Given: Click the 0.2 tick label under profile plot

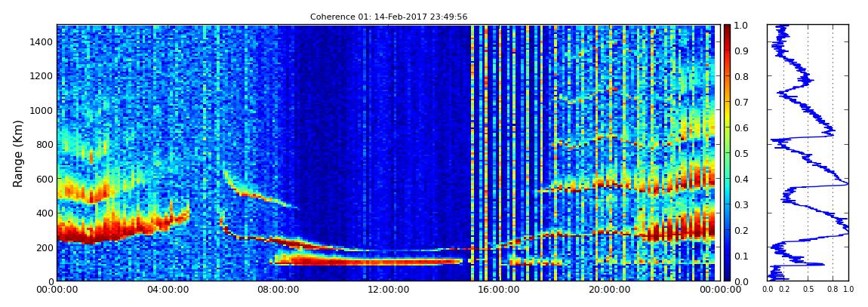Looking at the screenshot, I should [x=784, y=290].
